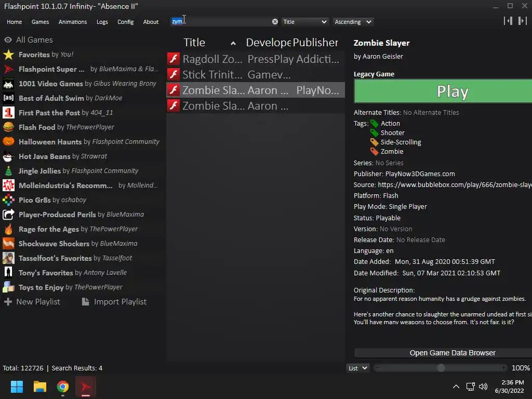Click the Halloween Haunts pumpkin icon

(8, 141)
